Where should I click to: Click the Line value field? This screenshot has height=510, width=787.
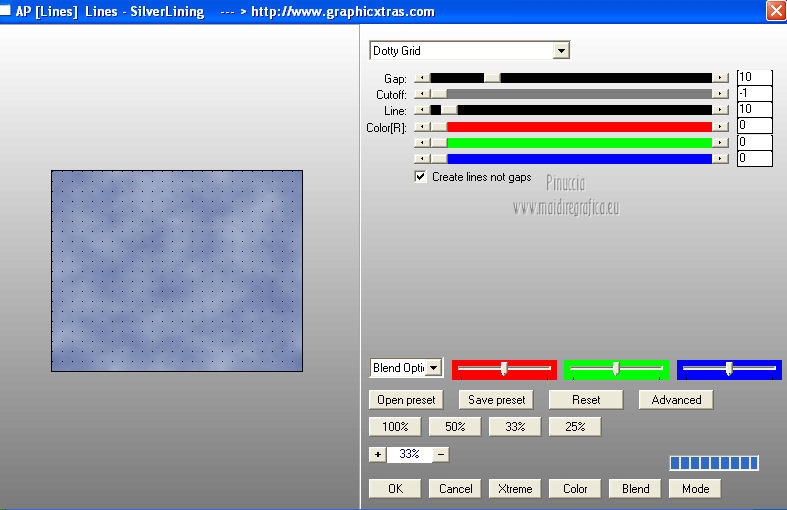754,109
